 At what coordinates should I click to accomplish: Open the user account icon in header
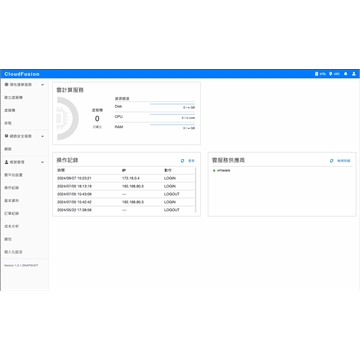tap(354, 74)
